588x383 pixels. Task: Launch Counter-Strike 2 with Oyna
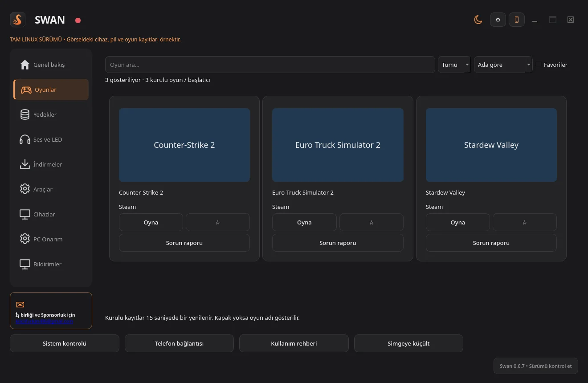151,222
